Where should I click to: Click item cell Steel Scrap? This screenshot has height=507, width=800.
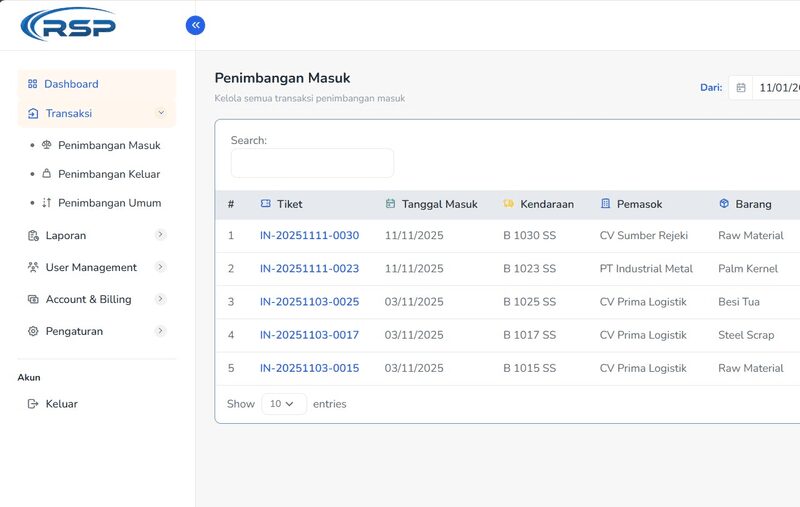[x=746, y=335]
